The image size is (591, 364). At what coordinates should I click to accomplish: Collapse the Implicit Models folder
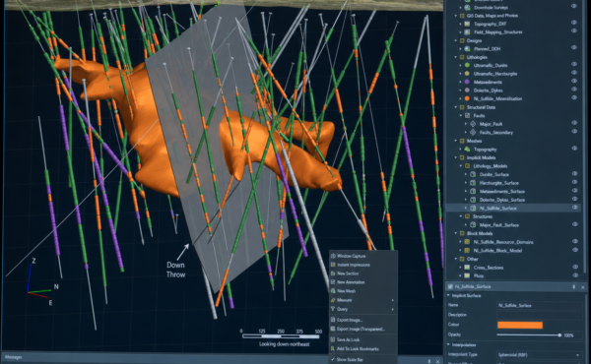coord(456,157)
